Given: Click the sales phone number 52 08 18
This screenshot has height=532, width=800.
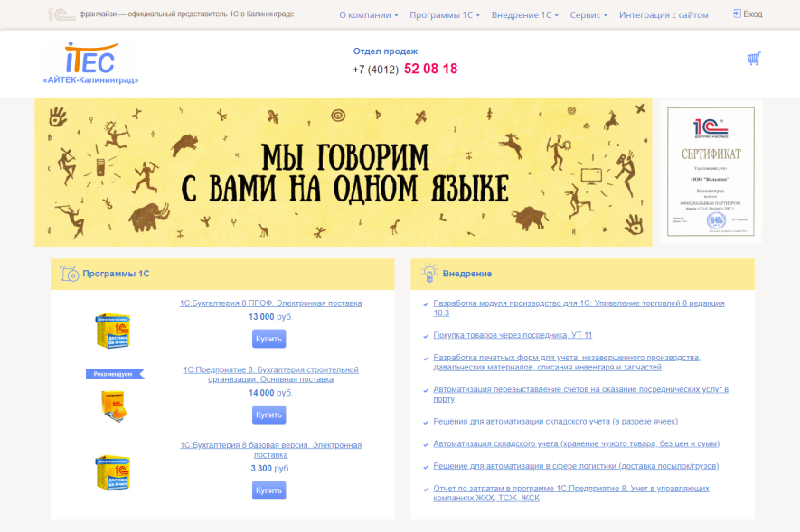Looking at the screenshot, I should click(430, 69).
